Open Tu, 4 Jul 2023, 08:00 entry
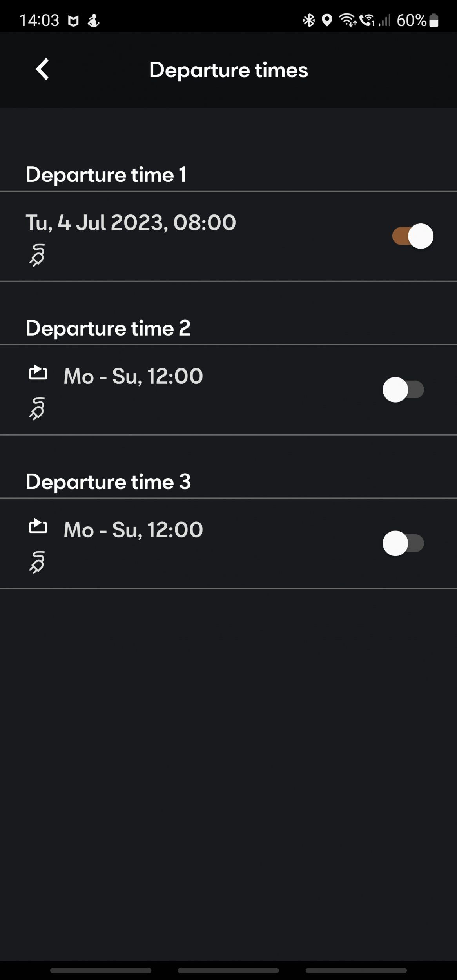 (x=131, y=223)
